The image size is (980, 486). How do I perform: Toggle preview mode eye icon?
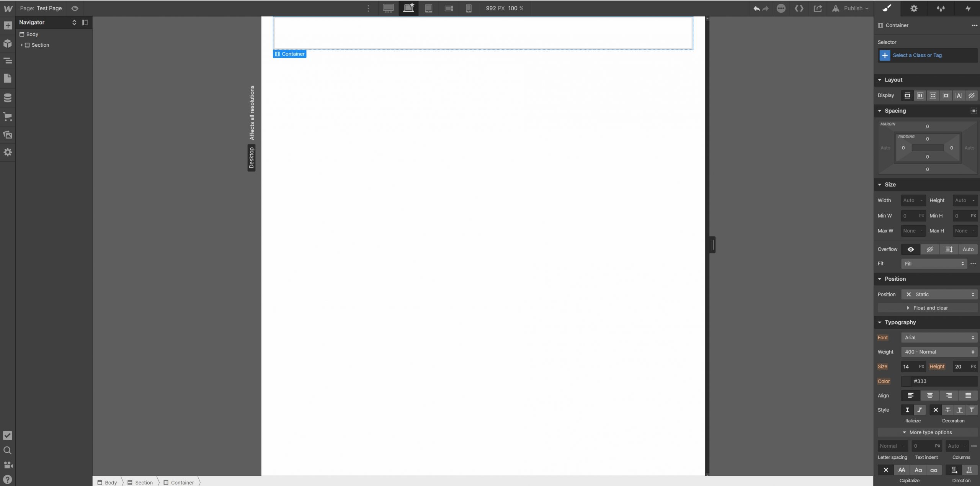tap(75, 8)
